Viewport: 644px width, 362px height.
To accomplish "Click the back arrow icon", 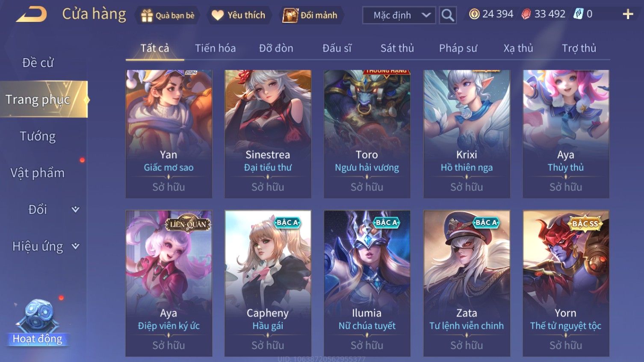I will [x=31, y=15].
